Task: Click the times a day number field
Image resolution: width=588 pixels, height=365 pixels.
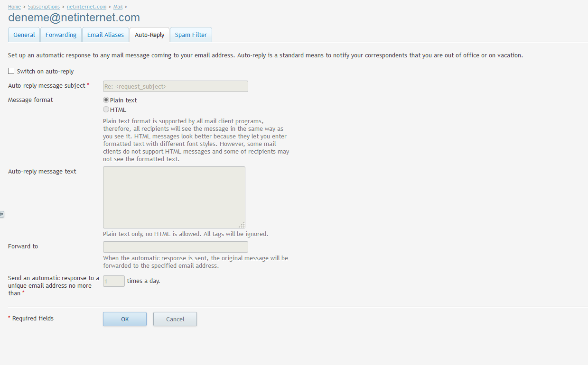Action: (x=113, y=281)
